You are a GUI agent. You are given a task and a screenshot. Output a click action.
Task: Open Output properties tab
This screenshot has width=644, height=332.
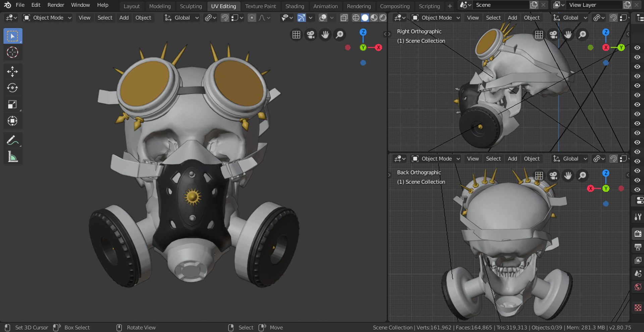click(638, 247)
